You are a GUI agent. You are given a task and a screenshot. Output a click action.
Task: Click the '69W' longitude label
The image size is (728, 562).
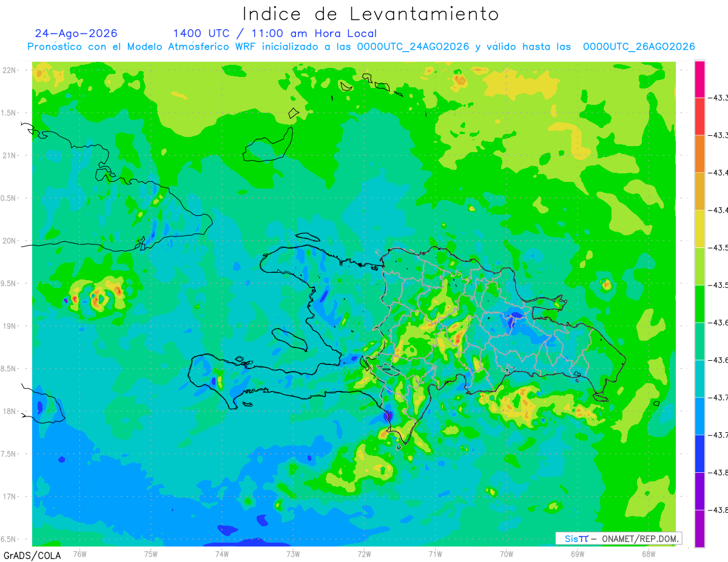click(x=578, y=554)
